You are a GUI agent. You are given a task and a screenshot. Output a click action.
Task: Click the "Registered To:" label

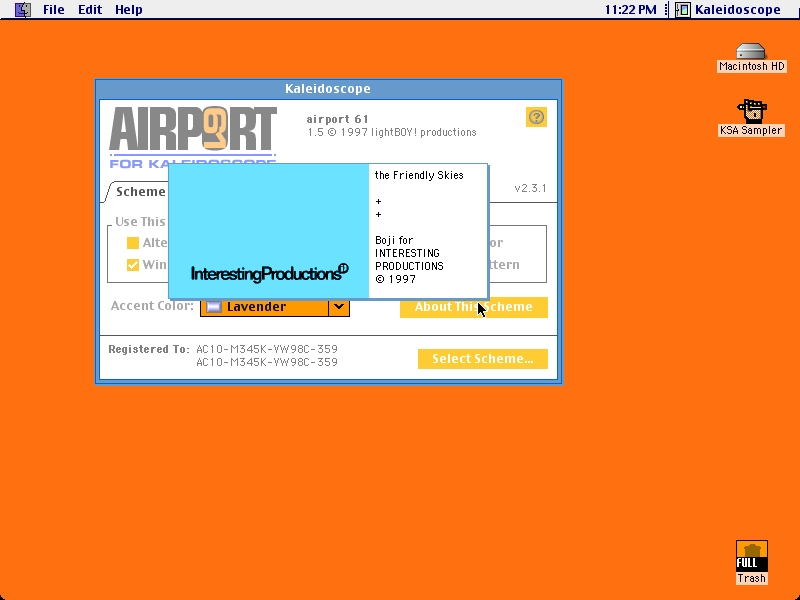(148, 349)
